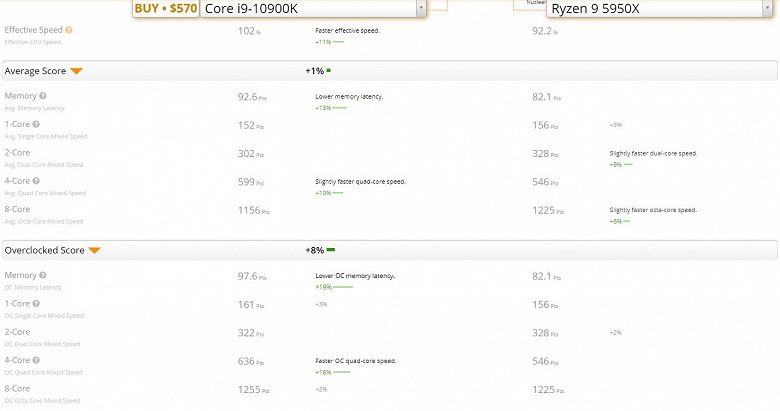Click help icon beside OC Single Core 1-Core

(x=36, y=304)
